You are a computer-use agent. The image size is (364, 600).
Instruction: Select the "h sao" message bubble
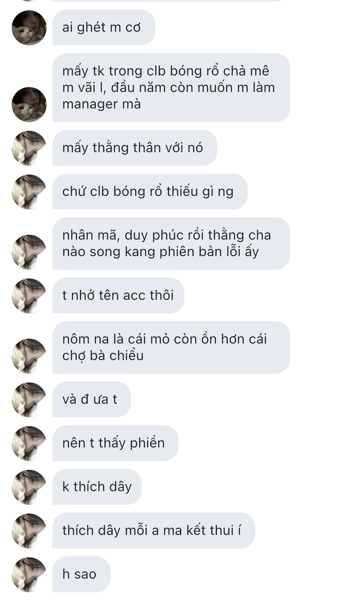(x=82, y=574)
